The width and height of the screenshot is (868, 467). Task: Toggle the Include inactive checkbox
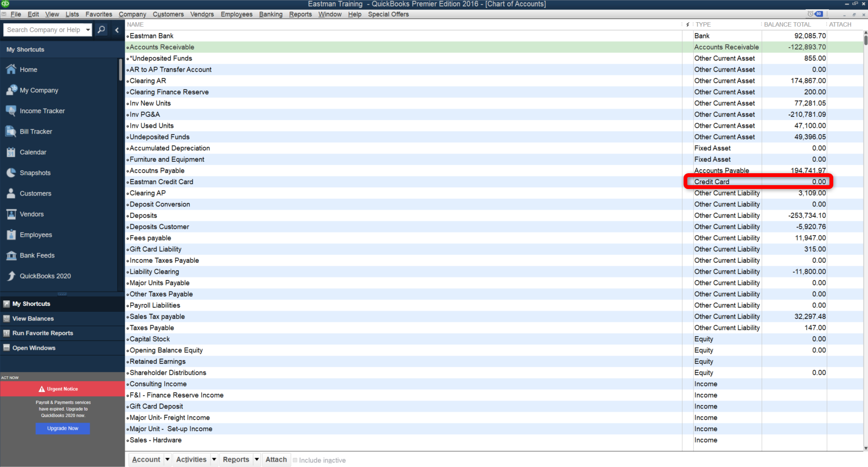pos(295,460)
